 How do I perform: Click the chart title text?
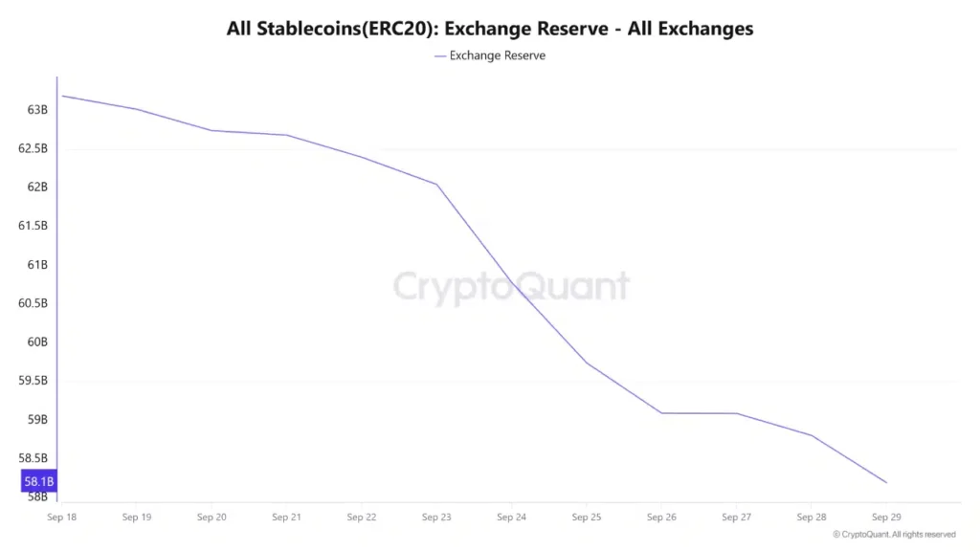click(490, 29)
